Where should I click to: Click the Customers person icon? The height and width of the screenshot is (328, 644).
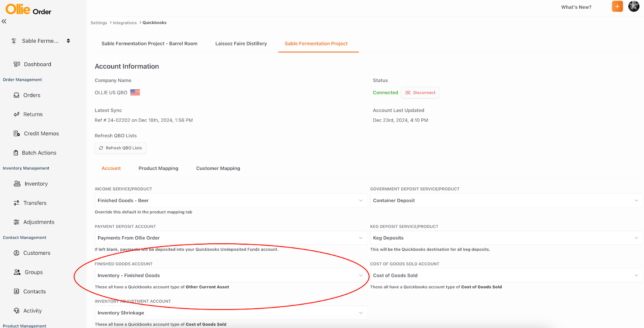click(x=17, y=253)
